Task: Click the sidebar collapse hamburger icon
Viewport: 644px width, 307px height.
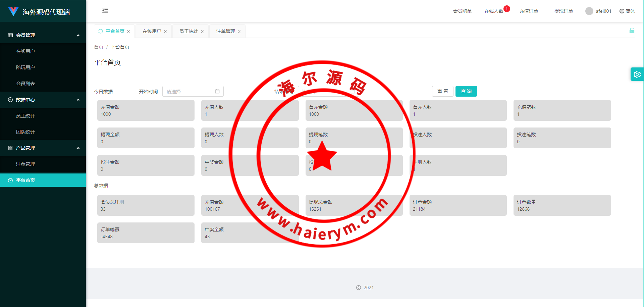Action: [105, 11]
